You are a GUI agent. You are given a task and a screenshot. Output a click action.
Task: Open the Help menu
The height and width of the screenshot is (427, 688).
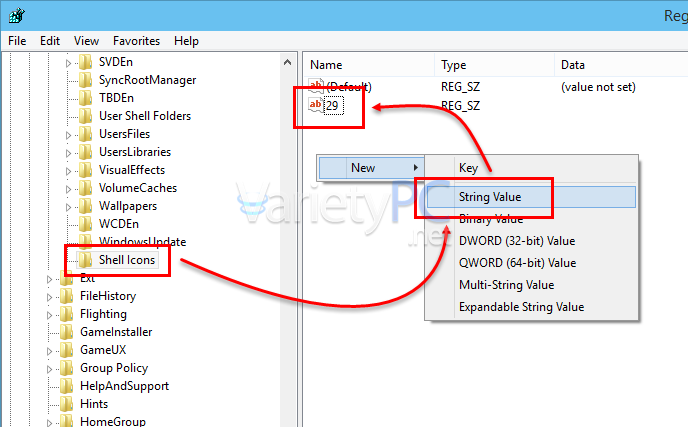pyautogui.click(x=186, y=41)
